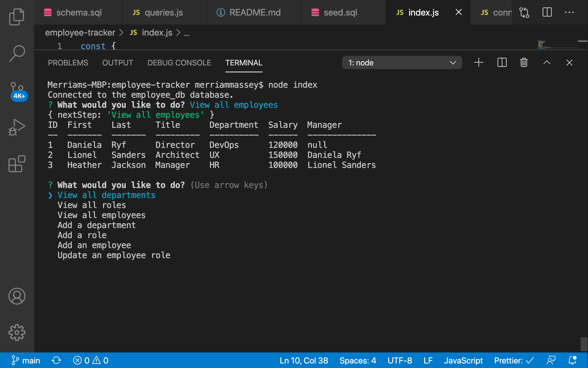Screen dimensions: 588x368
Task: Open the Search view in activity bar
Action: click(17, 54)
